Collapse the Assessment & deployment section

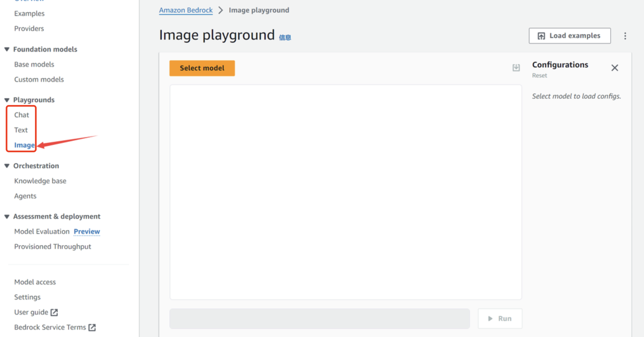pyautogui.click(x=7, y=216)
